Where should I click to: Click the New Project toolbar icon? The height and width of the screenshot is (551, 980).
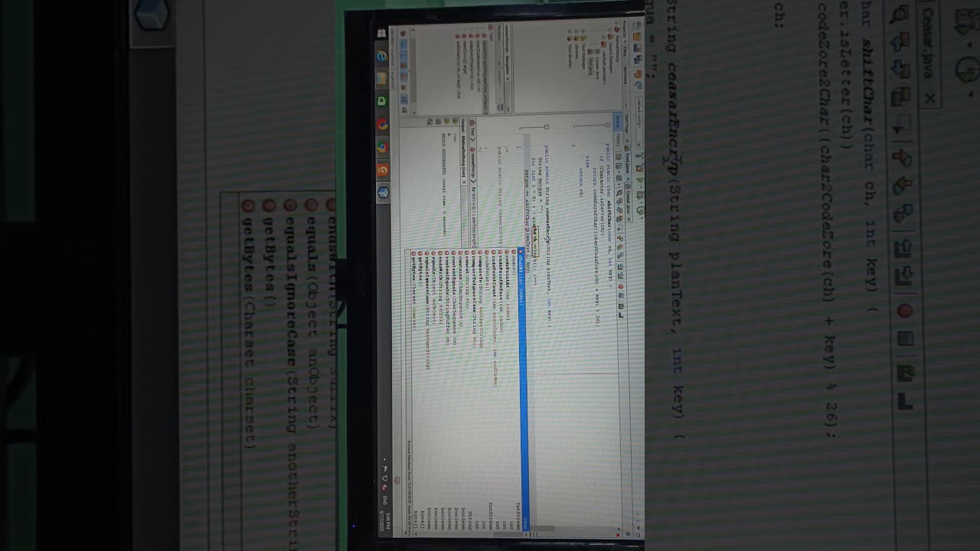coord(637,37)
